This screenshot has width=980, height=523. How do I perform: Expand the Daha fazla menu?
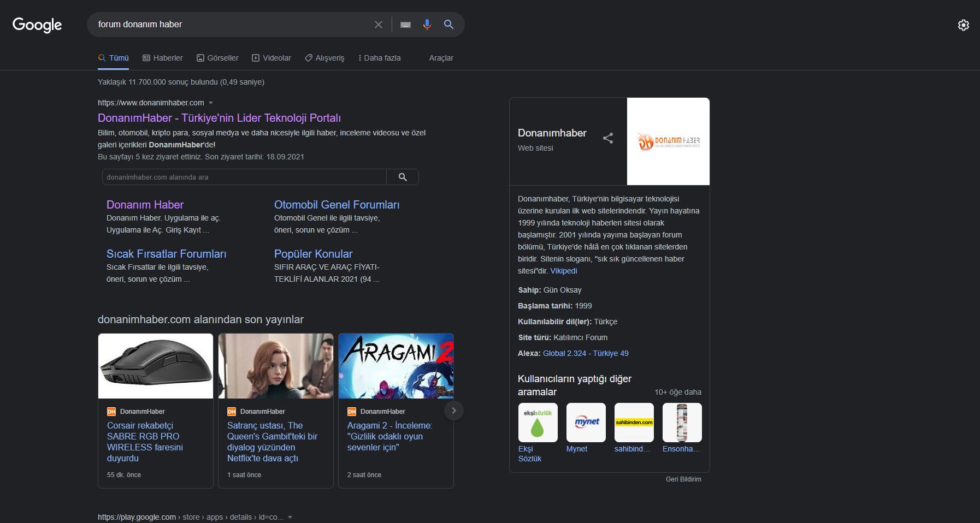(380, 58)
